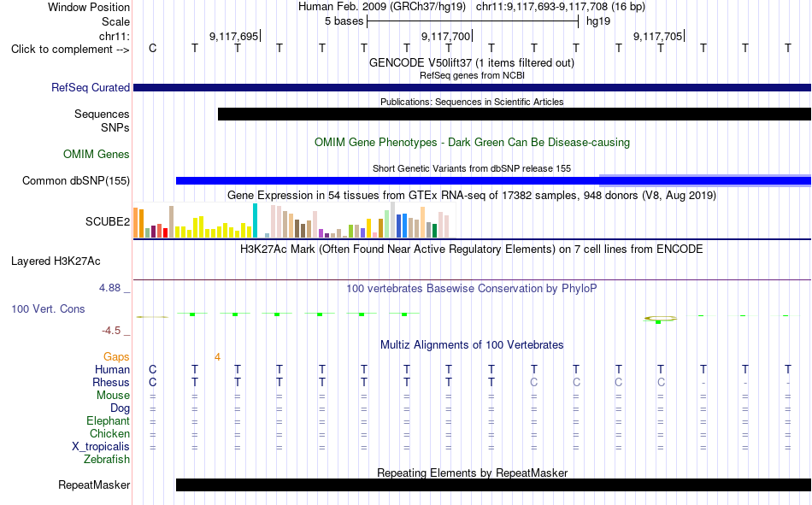
Task: Click the green OMIM Genes label
Action: (x=97, y=155)
